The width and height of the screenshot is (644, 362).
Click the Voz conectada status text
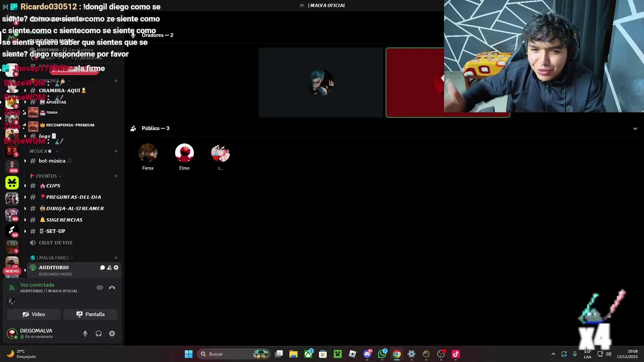(x=37, y=285)
